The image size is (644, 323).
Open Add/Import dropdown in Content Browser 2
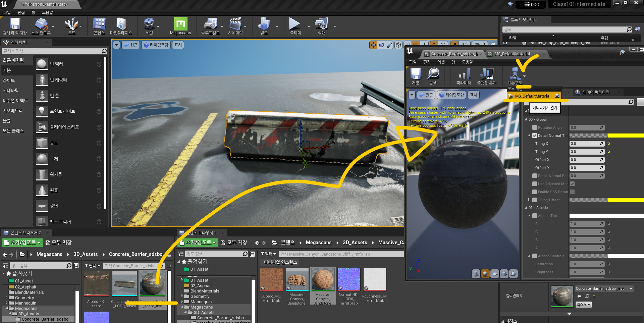pos(22,243)
